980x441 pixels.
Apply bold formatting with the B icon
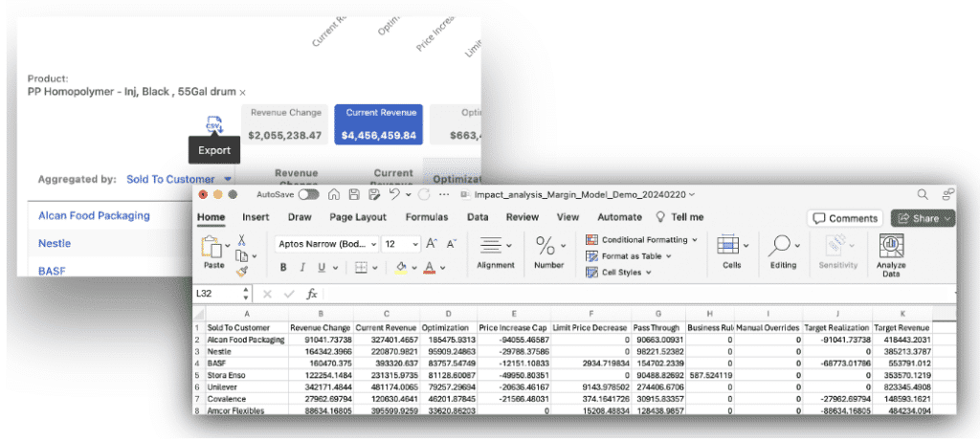282,268
